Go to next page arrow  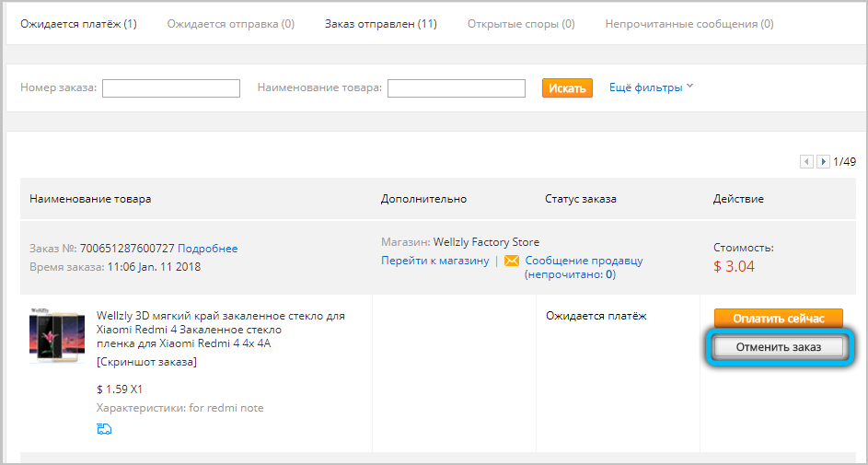pyautogui.click(x=823, y=161)
